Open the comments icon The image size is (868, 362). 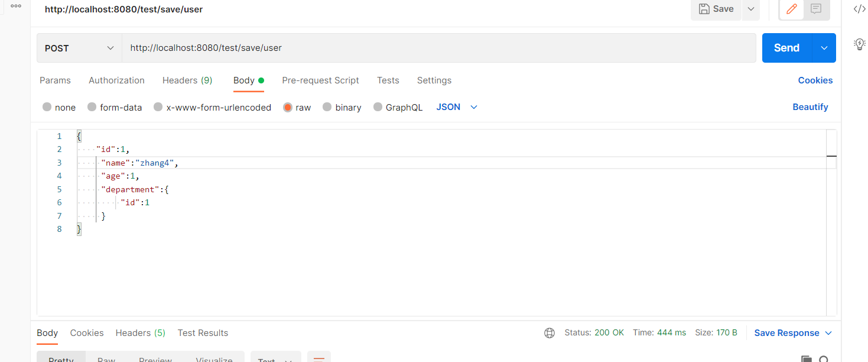pyautogui.click(x=816, y=9)
